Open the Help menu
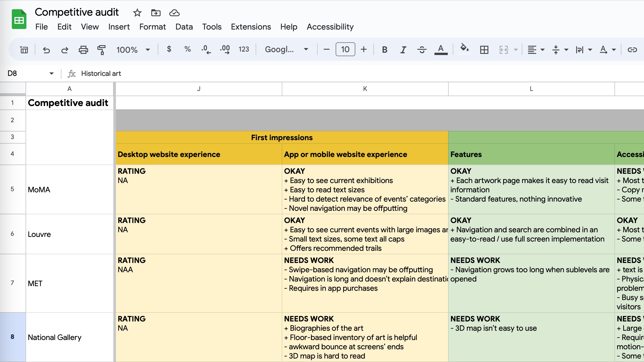Viewport: 644px width, 362px height. pyautogui.click(x=289, y=27)
